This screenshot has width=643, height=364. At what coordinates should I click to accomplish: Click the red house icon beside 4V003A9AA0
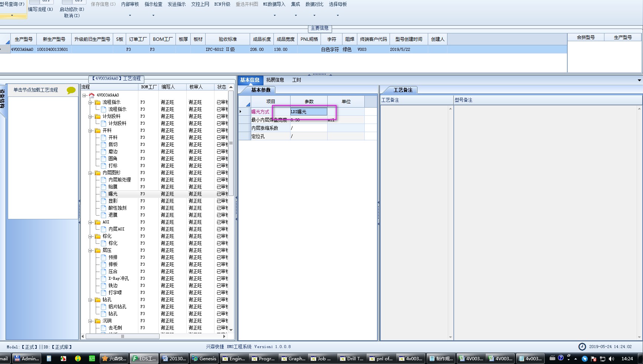point(92,95)
